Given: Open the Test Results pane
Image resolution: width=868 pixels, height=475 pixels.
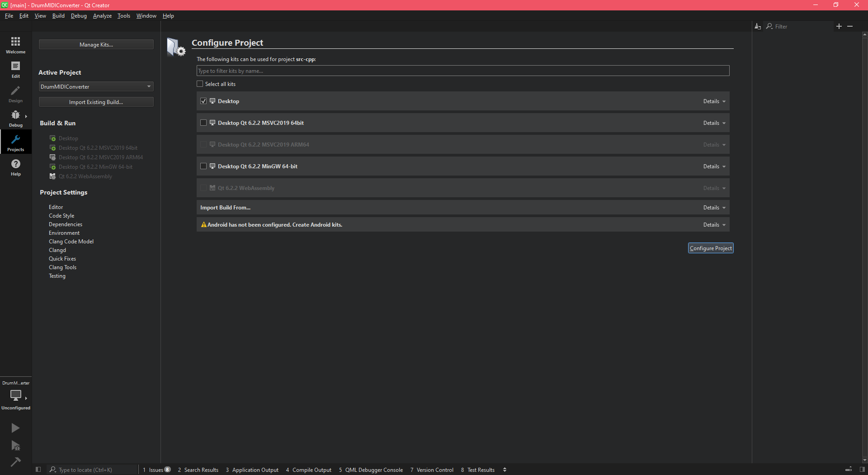Looking at the screenshot, I should [x=478, y=470].
